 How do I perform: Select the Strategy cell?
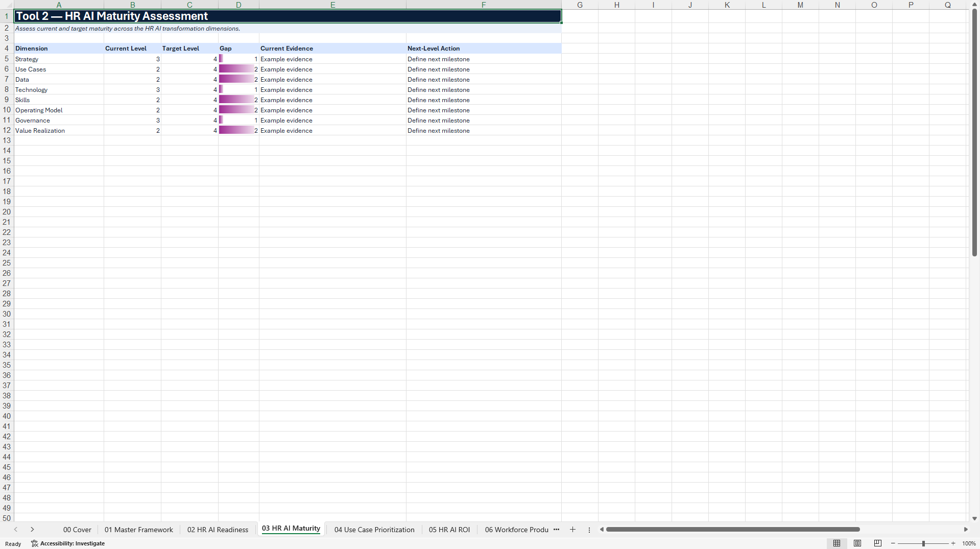[59, 59]
